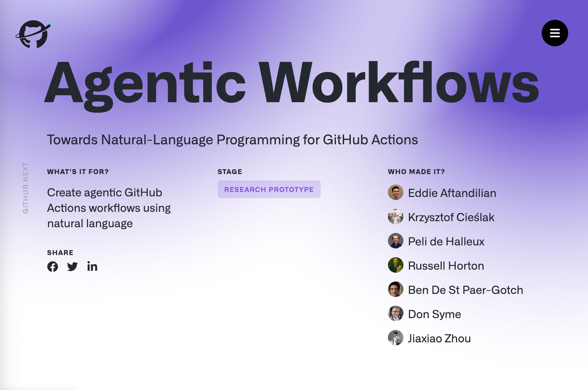The width and height of the screenshot is (588, 390).
Task: Click the vertical GitHub Next label
Action: (25, 188)
